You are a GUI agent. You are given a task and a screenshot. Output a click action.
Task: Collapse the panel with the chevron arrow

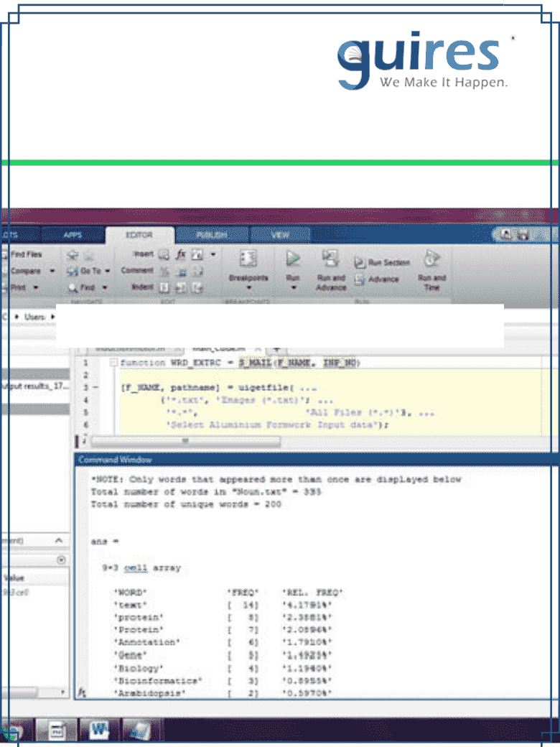59,540
